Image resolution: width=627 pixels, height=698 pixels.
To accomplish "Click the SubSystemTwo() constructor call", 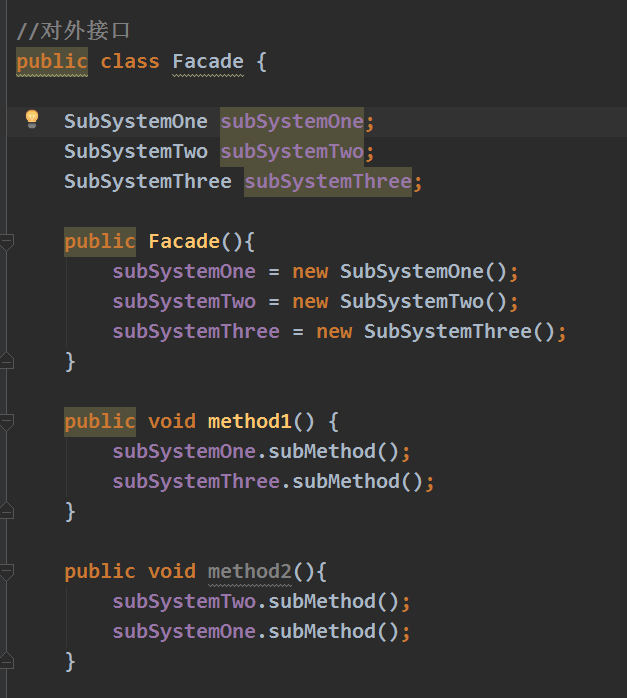I will click(x=423, y=302).
